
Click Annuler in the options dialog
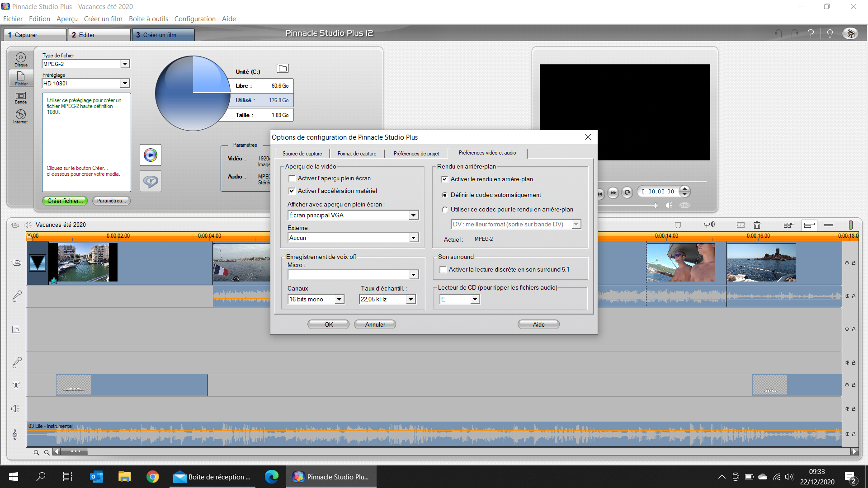pos(375,324)
